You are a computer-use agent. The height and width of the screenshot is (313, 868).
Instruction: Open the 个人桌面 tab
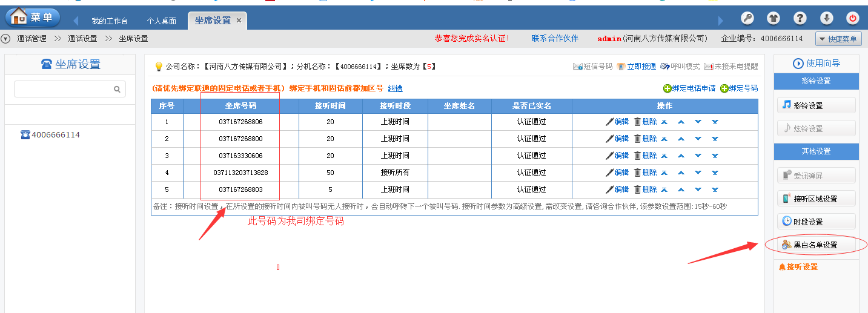tap(162, 21)
